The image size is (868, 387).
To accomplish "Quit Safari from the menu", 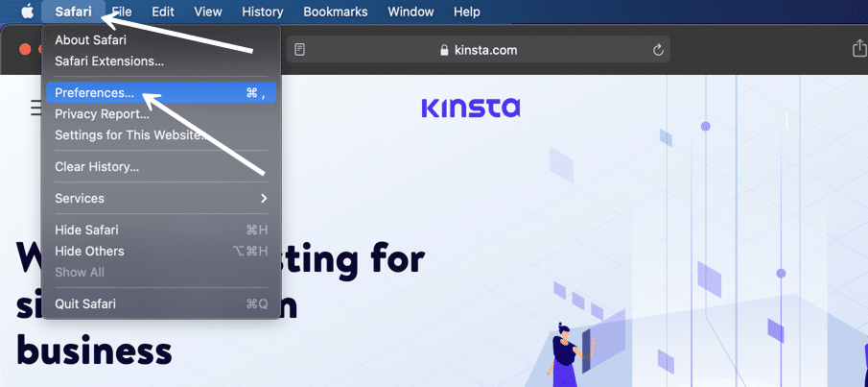I will pos(85,304).
